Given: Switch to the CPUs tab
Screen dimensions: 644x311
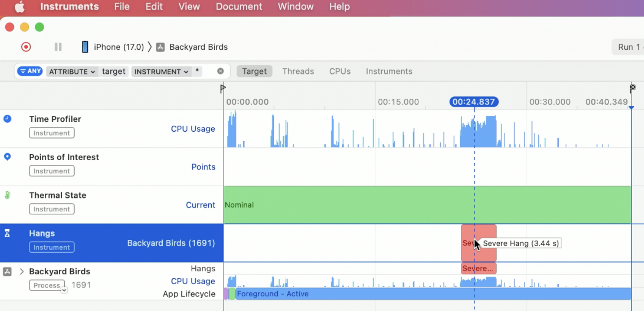Looking at the screenshot, I should (x=340, y=71).
